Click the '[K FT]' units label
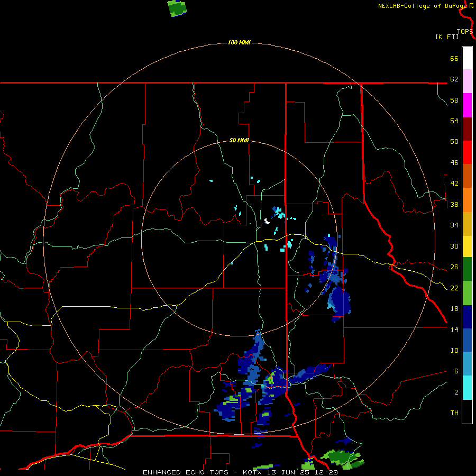The image size is (476, 476). [447, 36]
